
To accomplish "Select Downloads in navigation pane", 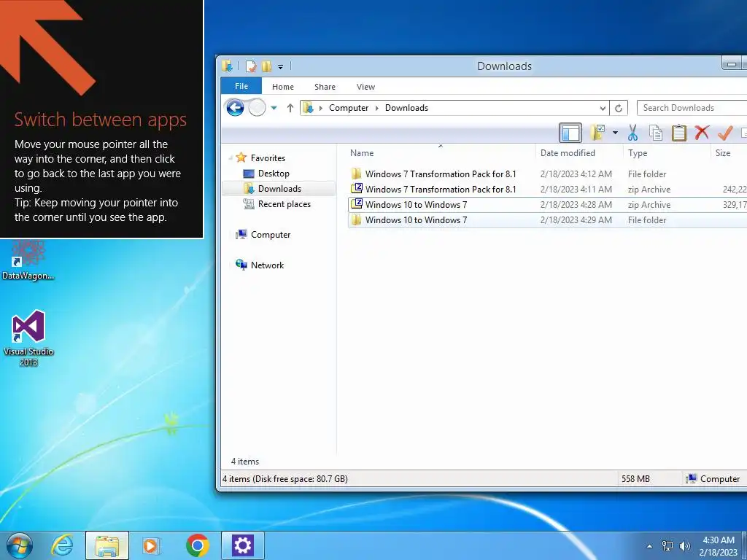I will pyautogui.click(x=279, y=189).
